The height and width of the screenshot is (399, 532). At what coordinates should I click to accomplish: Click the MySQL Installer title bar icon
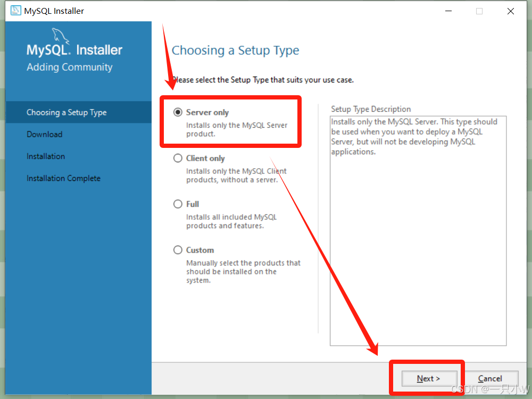(15, 11)
